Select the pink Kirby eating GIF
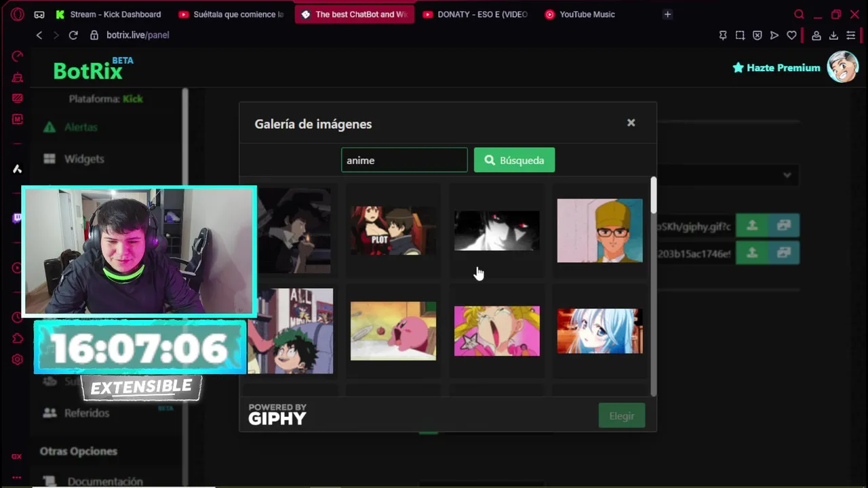 tap(393, 331)
